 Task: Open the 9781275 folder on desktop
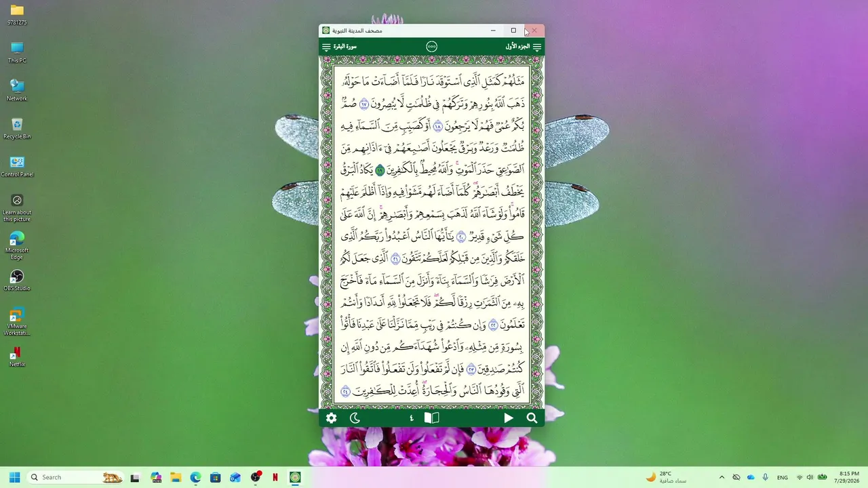tap(17, 15)
